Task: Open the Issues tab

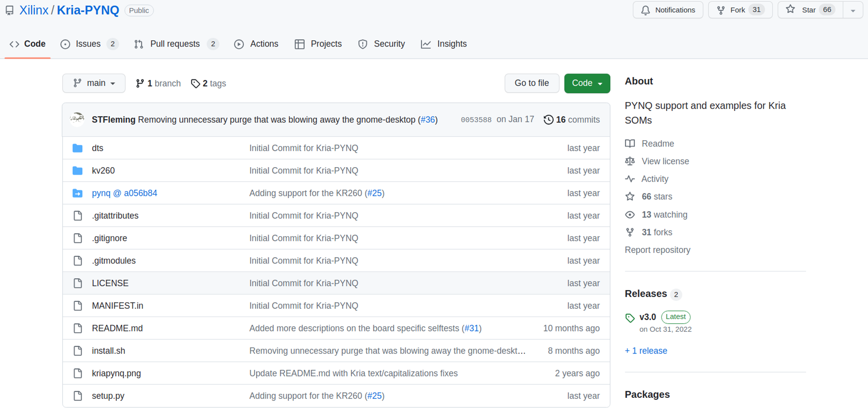Action: click(x=89, y=44)
